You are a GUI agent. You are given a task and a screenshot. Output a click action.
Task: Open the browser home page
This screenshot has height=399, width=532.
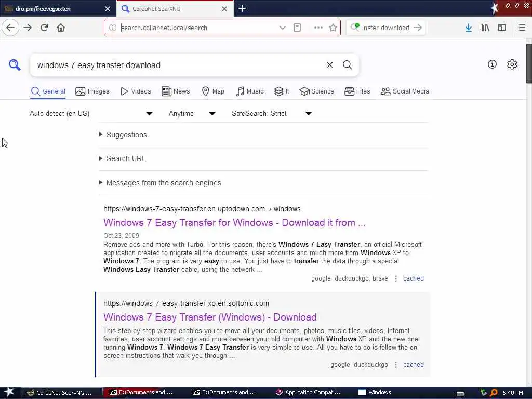61,28
